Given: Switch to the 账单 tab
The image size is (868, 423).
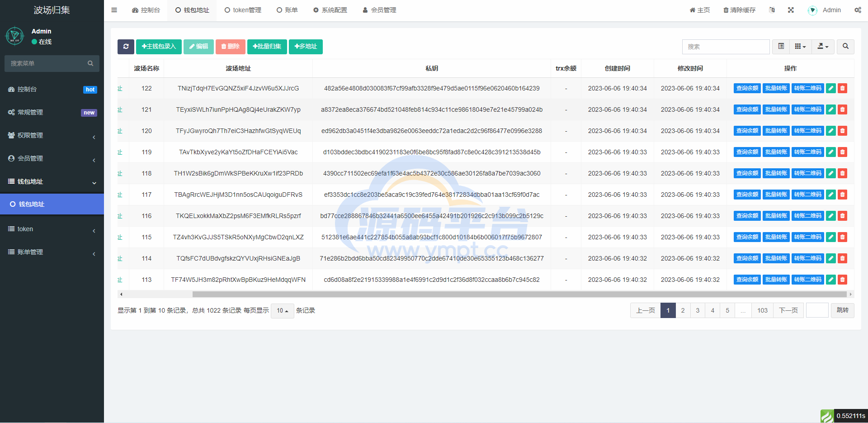Looking at the screenshot, I should pyautogui.click(x=287, y=10).
